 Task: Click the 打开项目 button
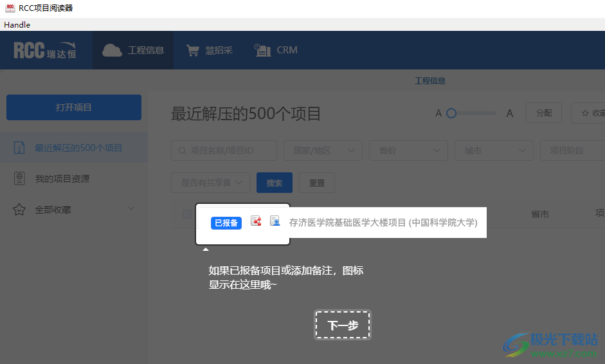pos(74,107)
